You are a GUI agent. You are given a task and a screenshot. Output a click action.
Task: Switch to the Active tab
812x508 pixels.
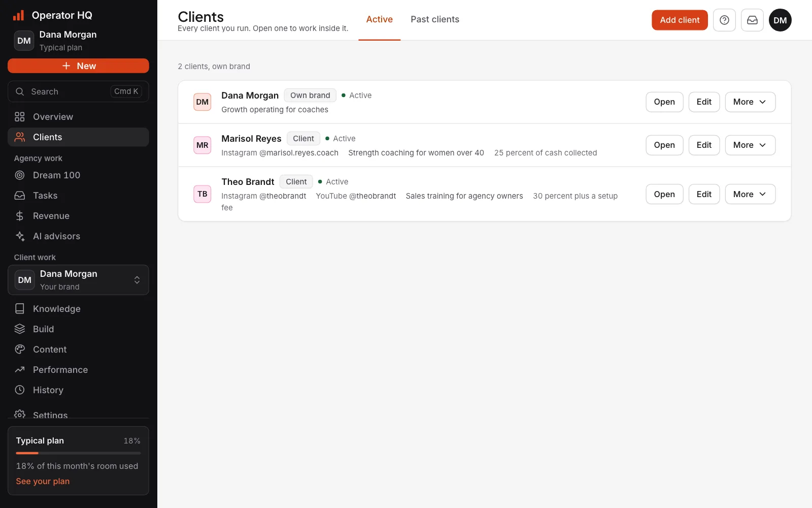[380, 20]
